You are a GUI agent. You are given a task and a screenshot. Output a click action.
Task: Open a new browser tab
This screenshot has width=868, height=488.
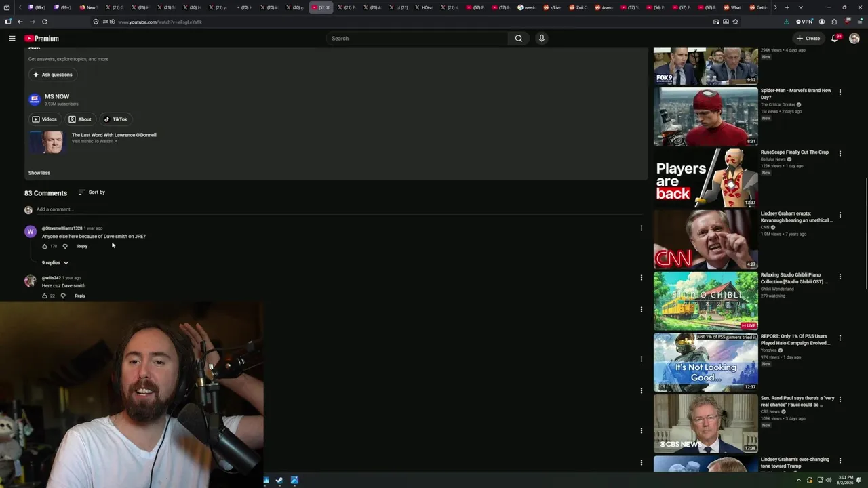point(787,7)
